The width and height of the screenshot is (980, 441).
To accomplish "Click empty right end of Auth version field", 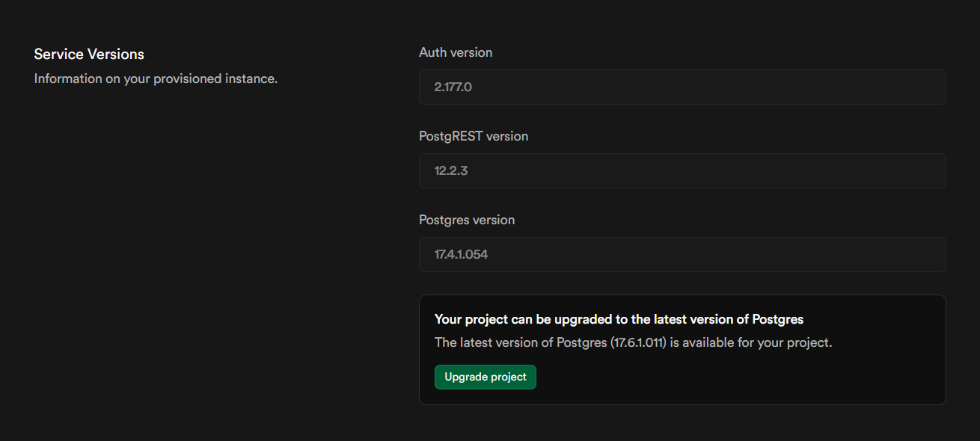I will tap(898, 87).
